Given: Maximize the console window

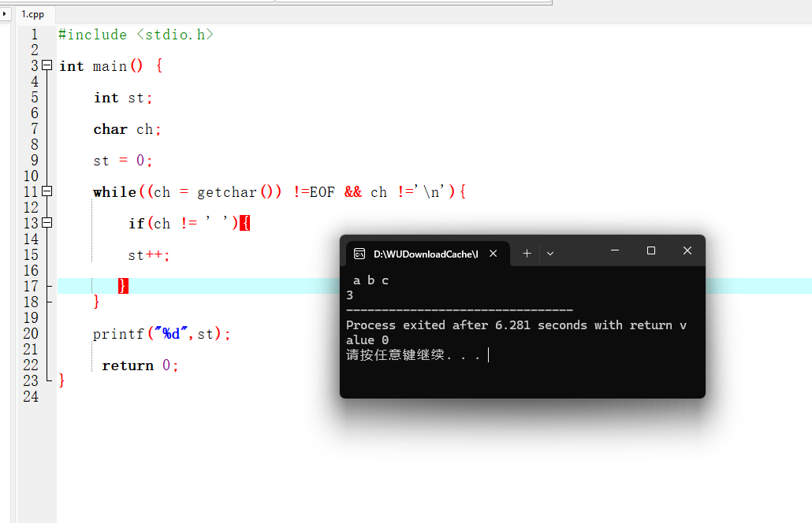Looking at the screenshot, I should pos(651,251).
